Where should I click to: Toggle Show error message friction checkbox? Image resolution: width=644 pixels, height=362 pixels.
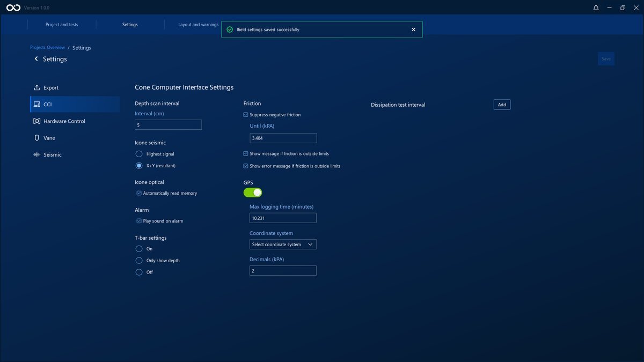[246, 166]
